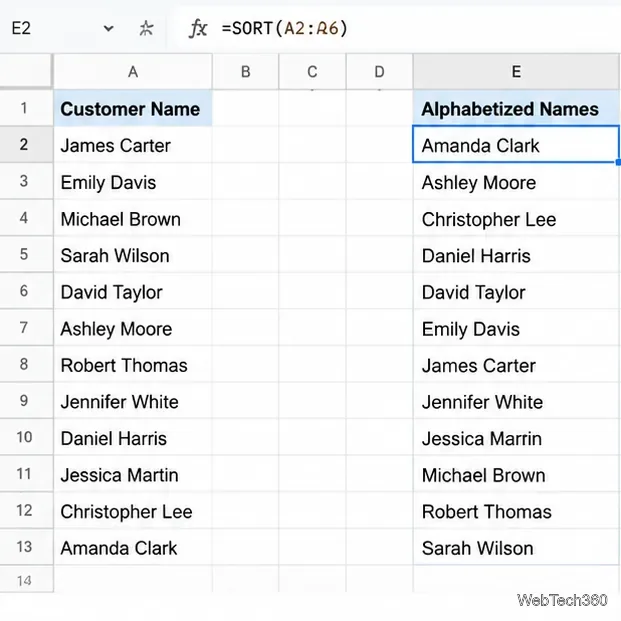This screenshot has width=621, height=621.
Task: Select row 3 header
Action: tap(26, 181)
